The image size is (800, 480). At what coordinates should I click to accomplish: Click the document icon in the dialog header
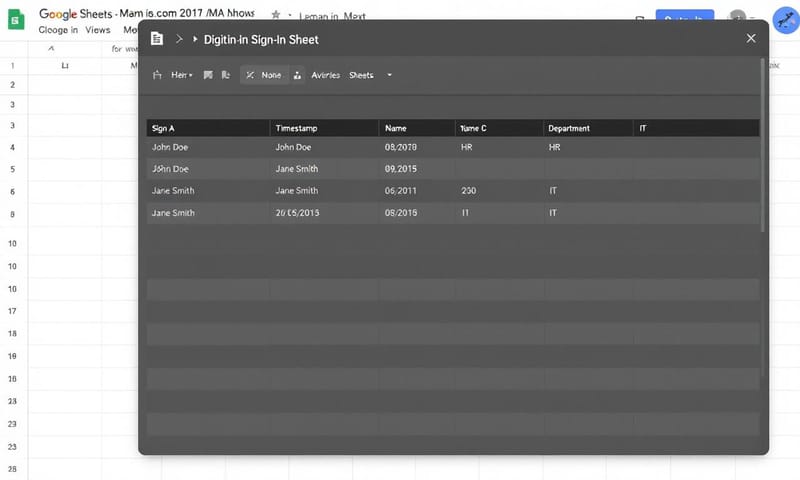click(156, 38)
